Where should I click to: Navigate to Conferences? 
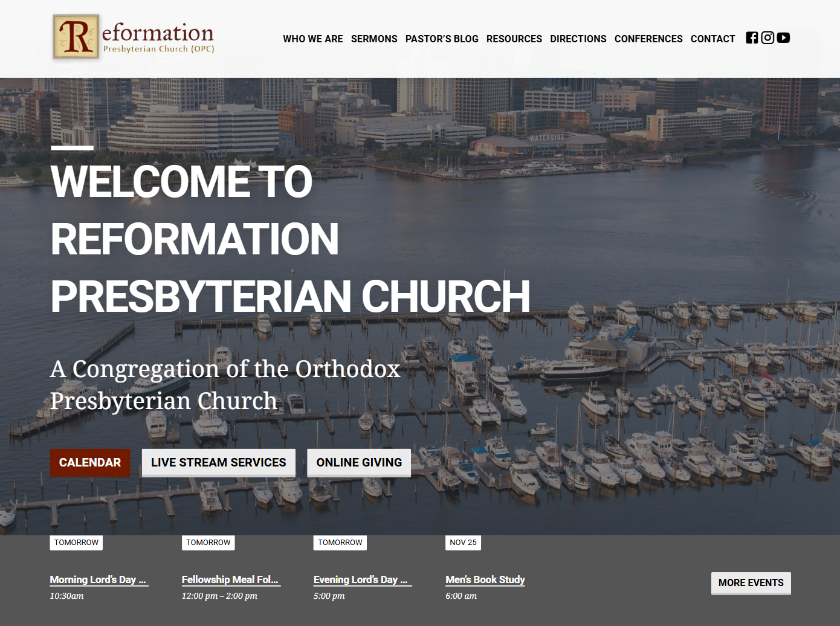click(x=648, y=39)
